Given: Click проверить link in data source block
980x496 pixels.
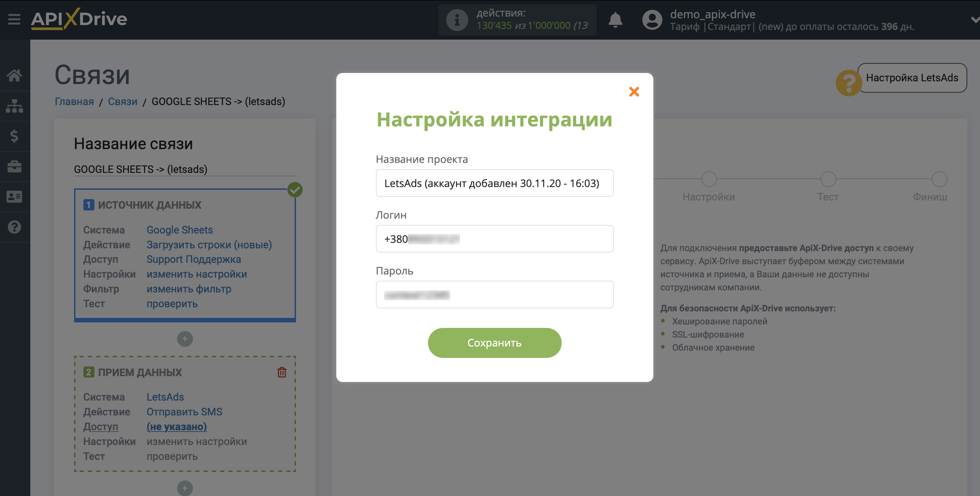Looking at the screenshot, I should pyautogui.click(x=172, y=303).
